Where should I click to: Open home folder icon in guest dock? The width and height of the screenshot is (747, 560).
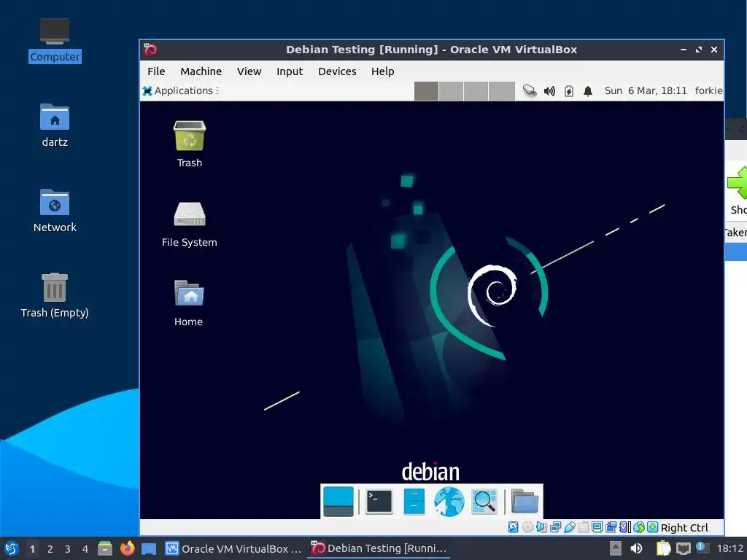click(525, 502)
